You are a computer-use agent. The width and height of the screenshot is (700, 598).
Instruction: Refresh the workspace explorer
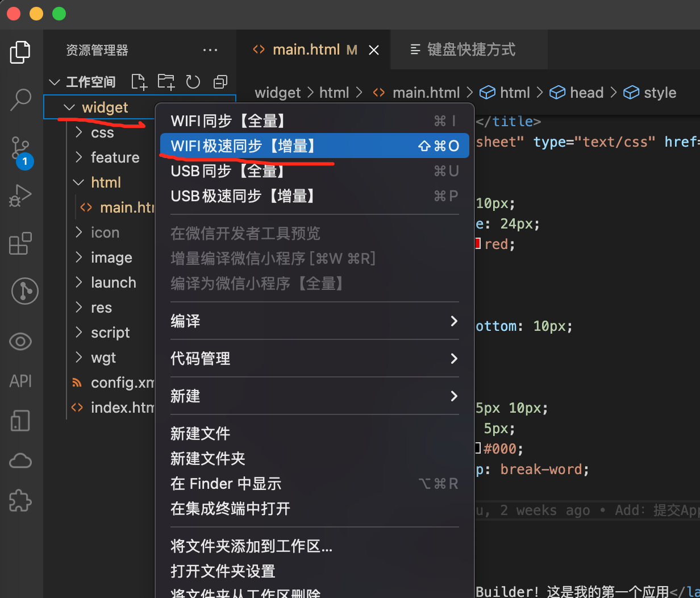193,82
